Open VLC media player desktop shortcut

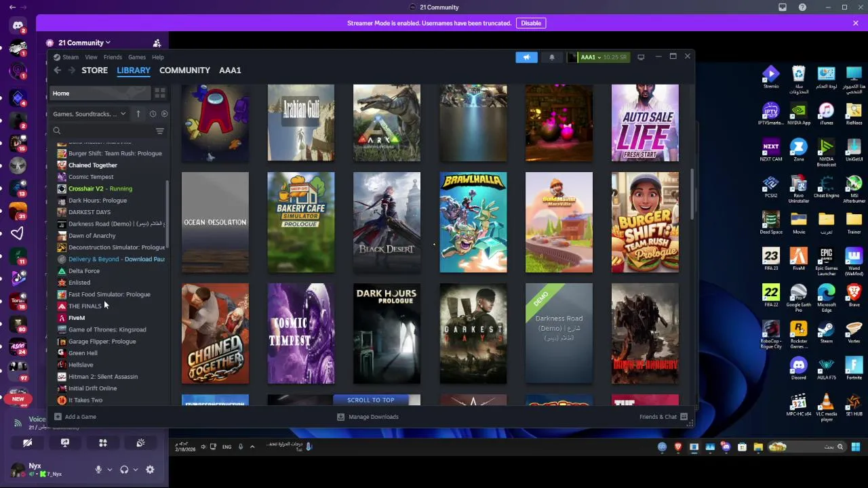coord(826,407)
